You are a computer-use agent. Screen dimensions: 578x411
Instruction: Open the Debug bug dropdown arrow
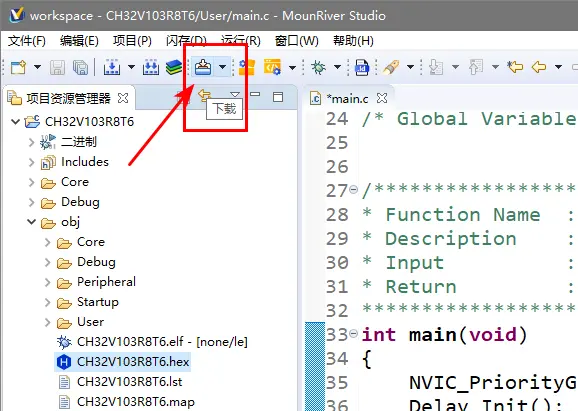pyautogui.click(x=337, y=67)
